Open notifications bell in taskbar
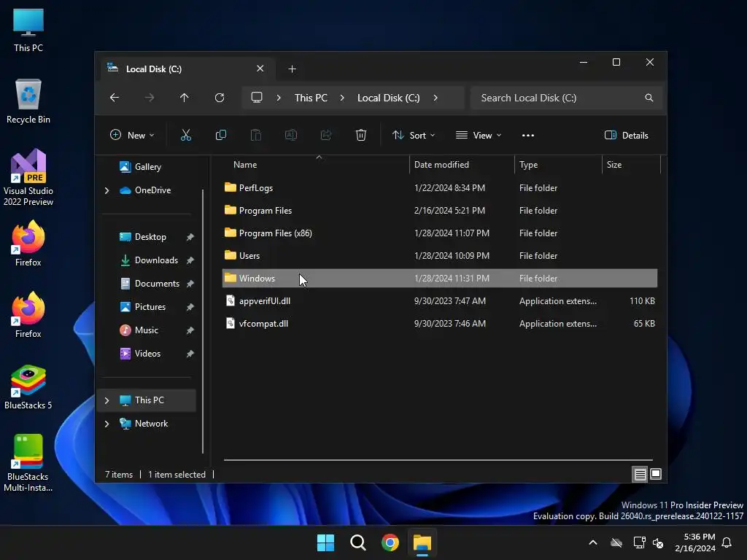Viewport: 747px width, 560px height. tap(727, 542)
